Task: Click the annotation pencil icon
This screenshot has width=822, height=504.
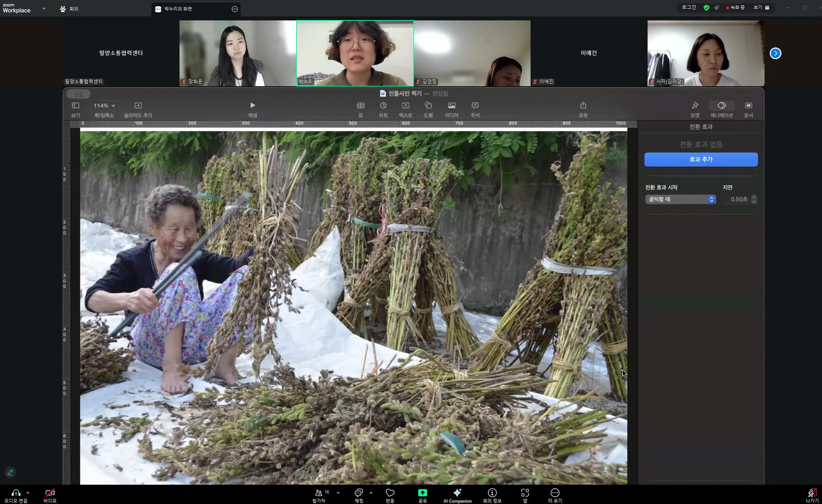Action: [x=10, y=472]
